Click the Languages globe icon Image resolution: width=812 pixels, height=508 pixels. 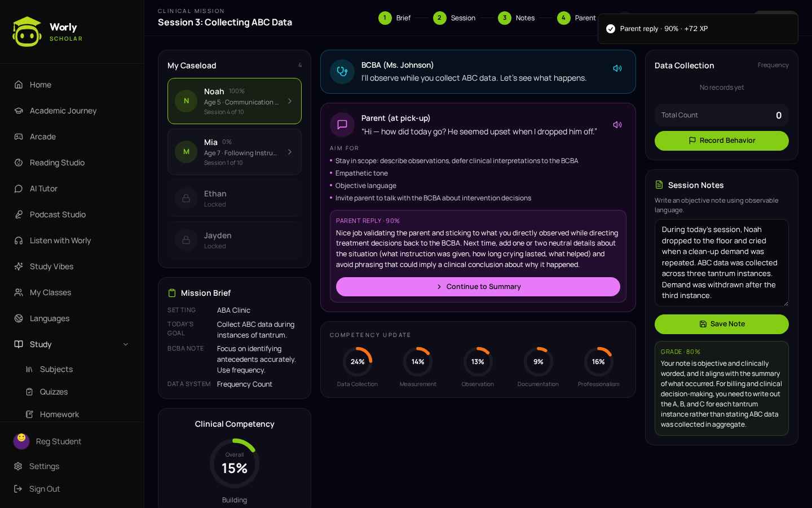[19, 318]
